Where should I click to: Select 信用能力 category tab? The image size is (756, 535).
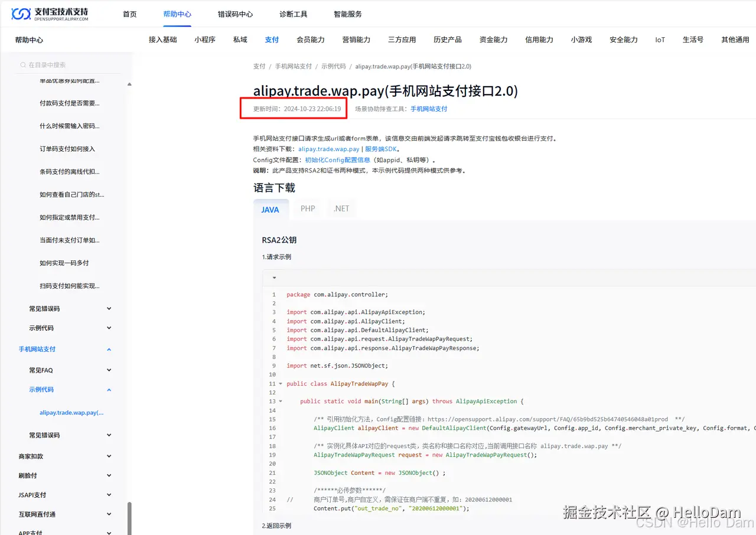tap(539, 40)
